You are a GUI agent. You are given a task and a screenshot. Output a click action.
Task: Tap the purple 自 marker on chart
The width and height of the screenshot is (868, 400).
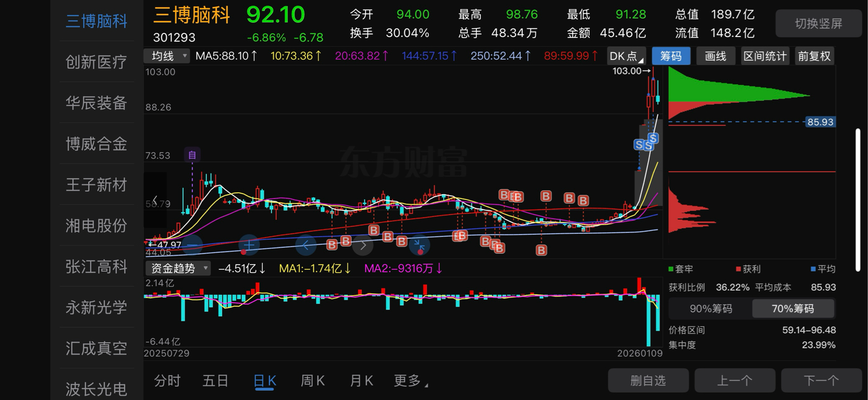(192, 155)
